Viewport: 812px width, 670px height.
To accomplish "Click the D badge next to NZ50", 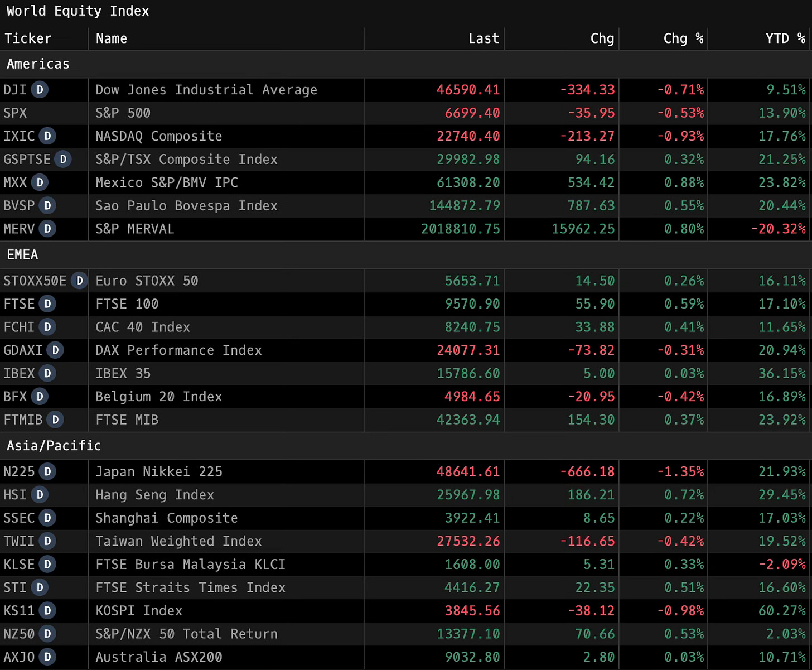I will pyautogui.click(x=48, y=634).
